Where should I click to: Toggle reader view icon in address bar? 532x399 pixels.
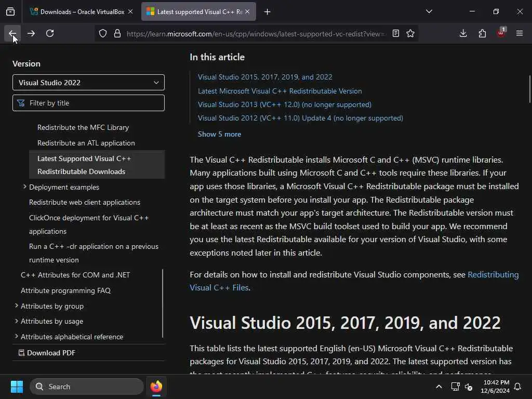point(395,33)
